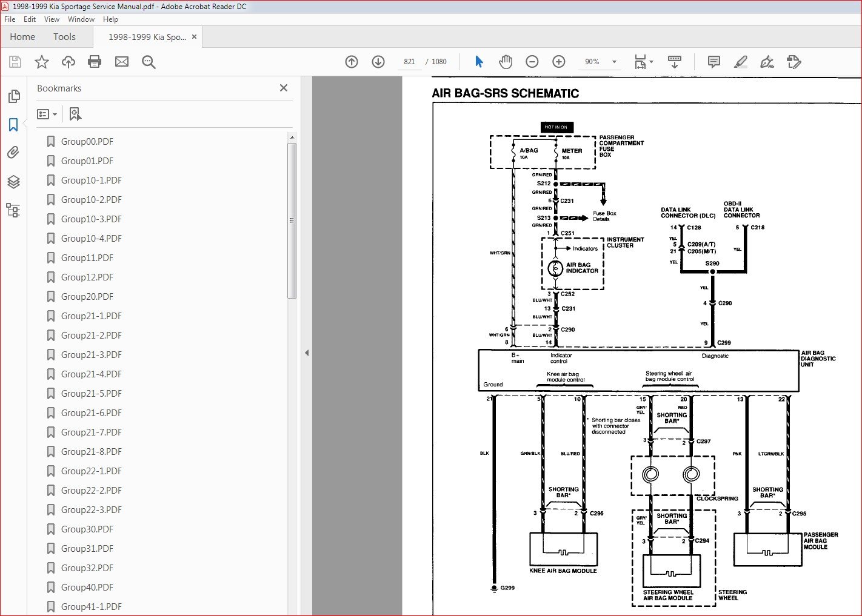This screenshot has width=862, height=616.
Task: Open bookmark Group12.PDF
Action: tap(87, 277)
